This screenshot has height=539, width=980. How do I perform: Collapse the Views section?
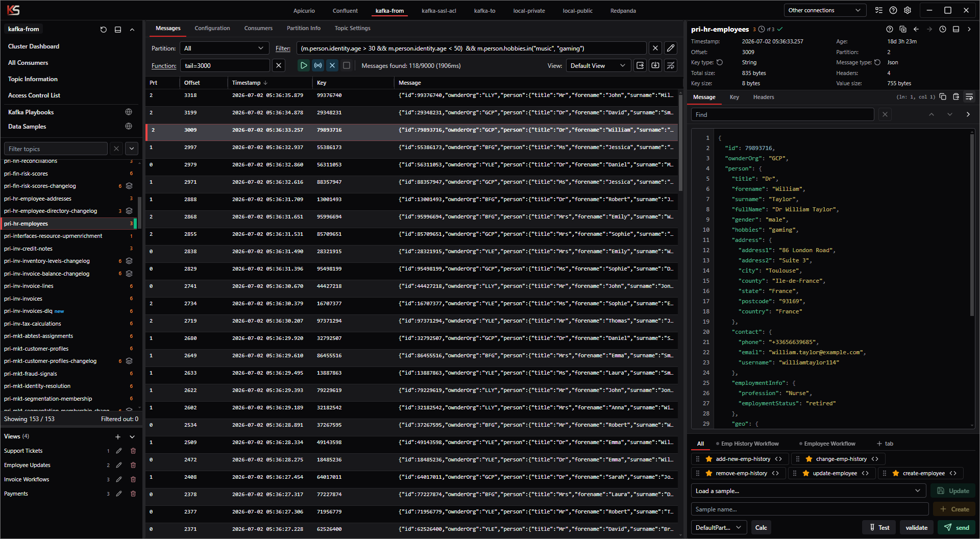point(132,436)
